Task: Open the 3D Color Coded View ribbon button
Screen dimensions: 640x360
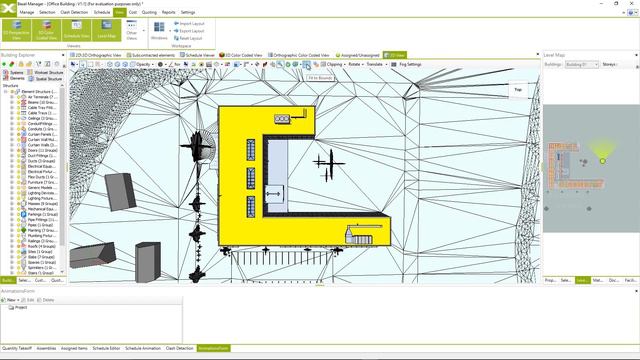Action: click(46, 30)
